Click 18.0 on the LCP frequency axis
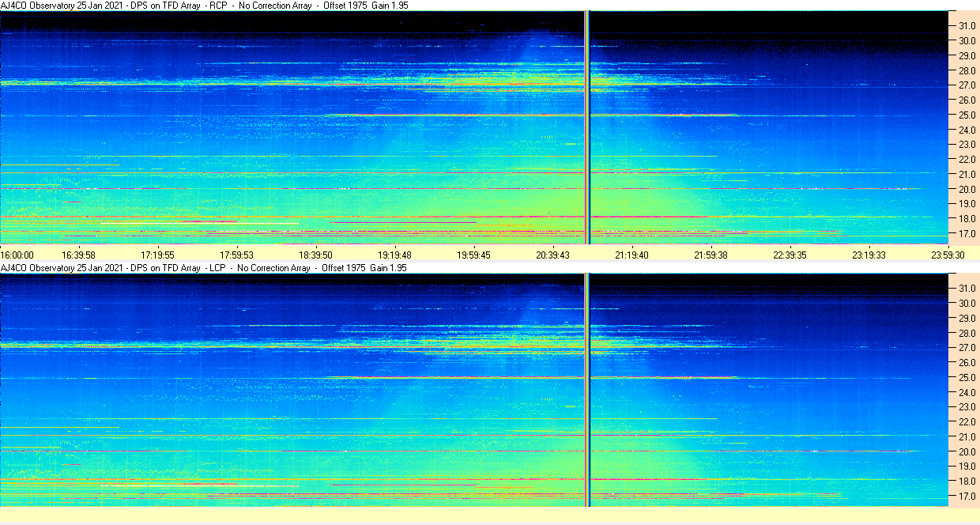The image size is (980, 525). (x=967, y=482)
